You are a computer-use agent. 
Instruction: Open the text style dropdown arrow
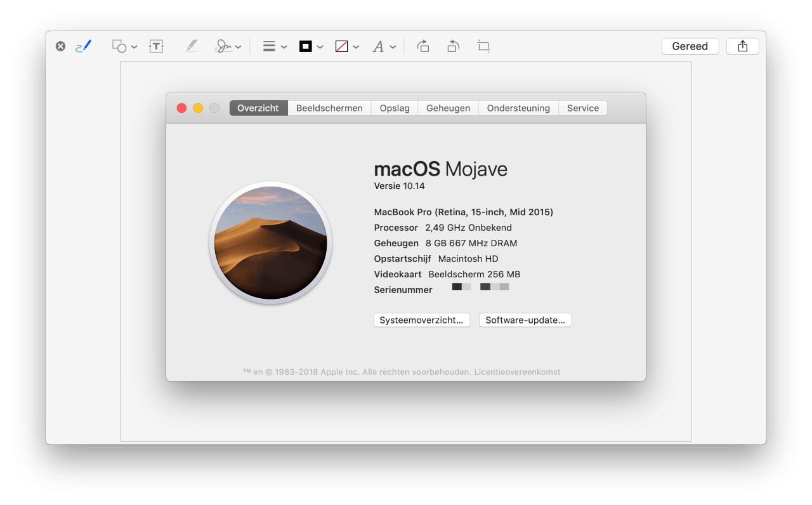click(x=393, y=47)
